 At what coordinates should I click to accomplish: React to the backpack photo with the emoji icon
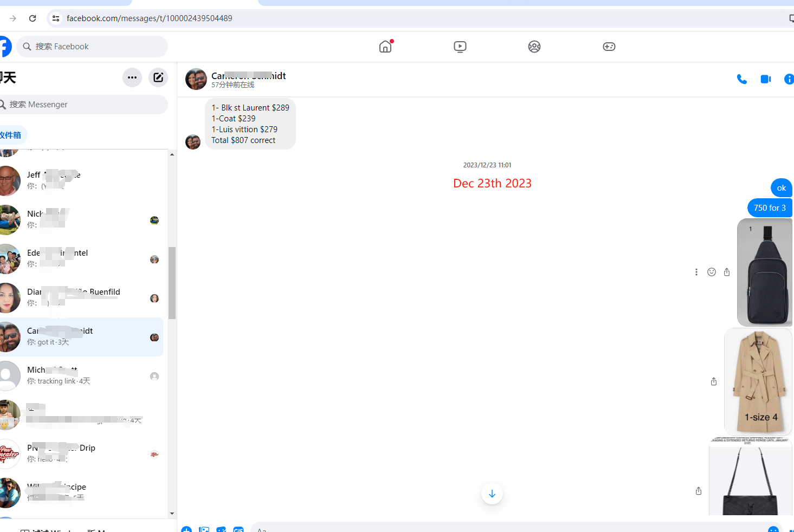[x=712, y=272]
